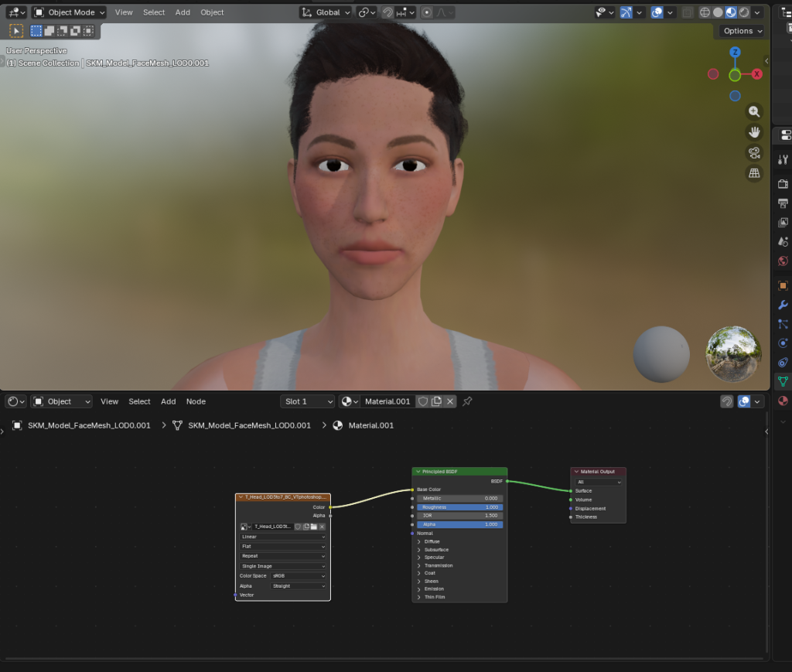Open image file with folder icon in texture node
This screenshot has height=672, width=792.
(x=314, y=527)
